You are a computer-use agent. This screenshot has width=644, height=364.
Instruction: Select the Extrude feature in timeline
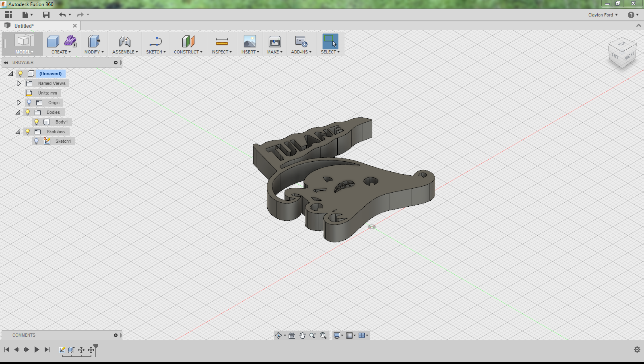coord(72,350)
